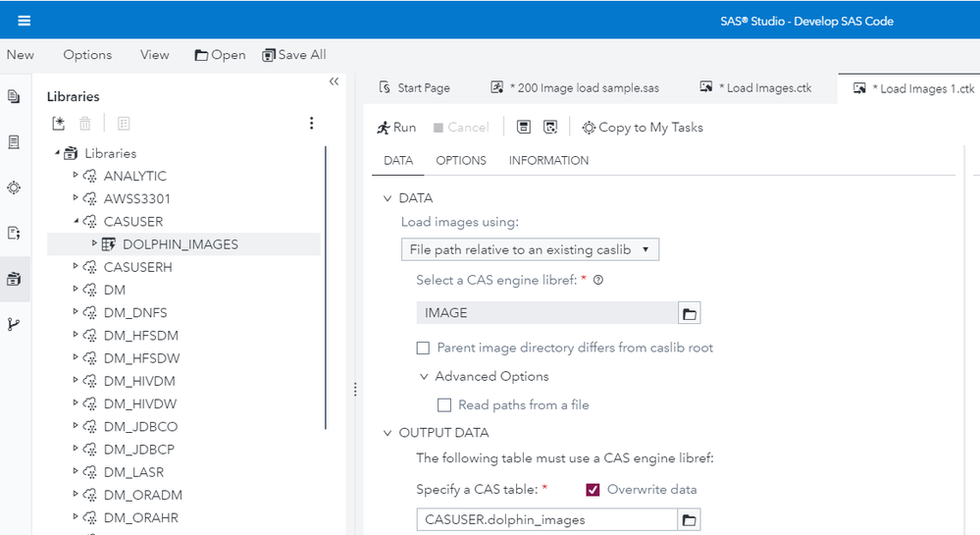Click the Libraries sidebar icon
This screenshot has width=980, height=535.
[x=14, y=279]
